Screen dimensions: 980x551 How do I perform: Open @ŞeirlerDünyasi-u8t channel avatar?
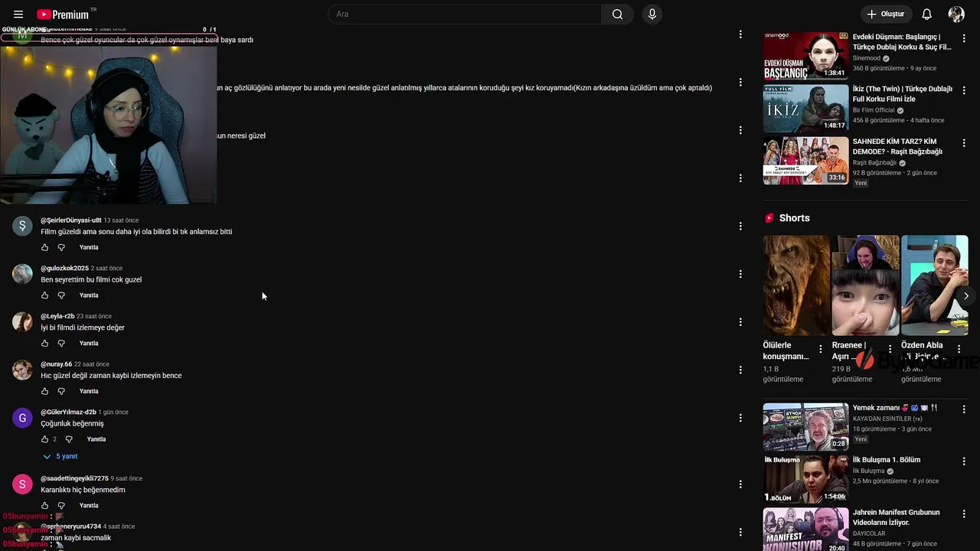22,226
